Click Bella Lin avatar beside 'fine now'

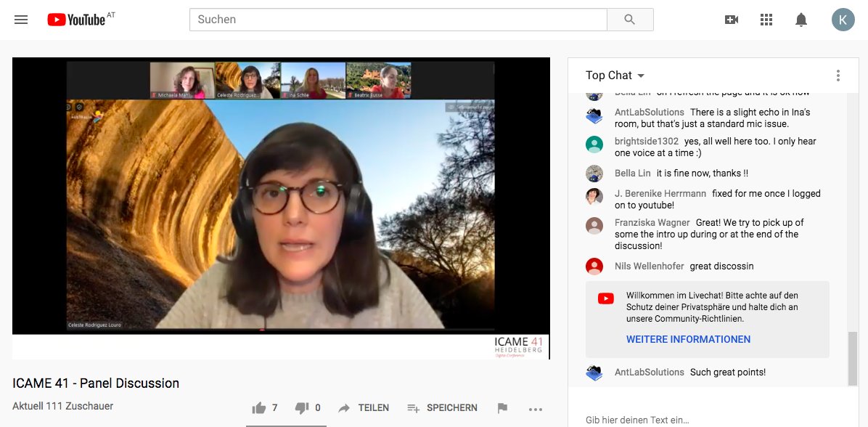594,174
